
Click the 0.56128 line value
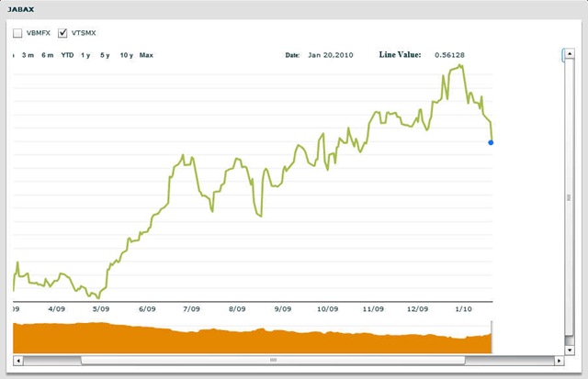coord(449,55)
